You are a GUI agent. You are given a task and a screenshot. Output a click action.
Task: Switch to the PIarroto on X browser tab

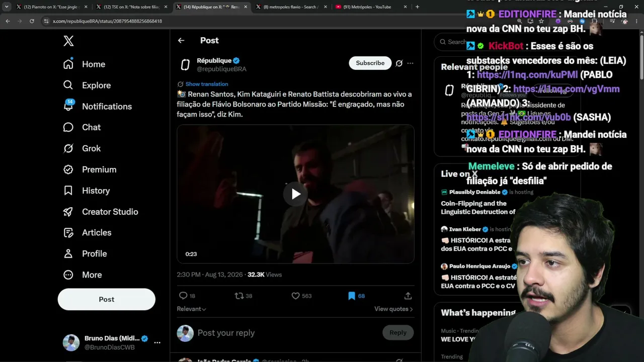(51, 7)
